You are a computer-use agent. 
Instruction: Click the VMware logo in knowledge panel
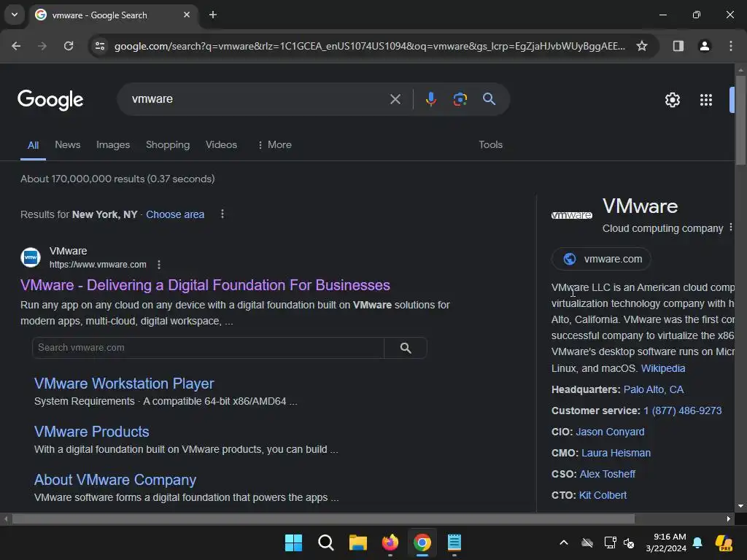coord(572,215)
